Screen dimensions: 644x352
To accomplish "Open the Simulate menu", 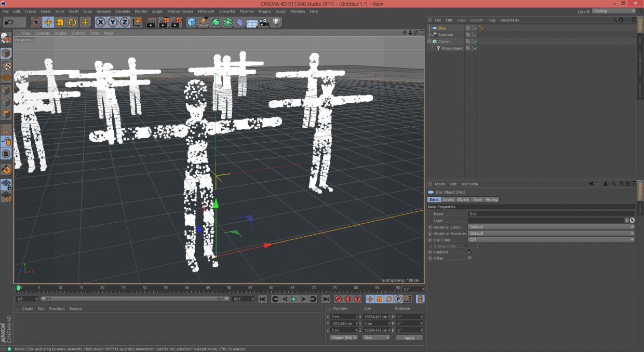I will click(x=123, y=11).
